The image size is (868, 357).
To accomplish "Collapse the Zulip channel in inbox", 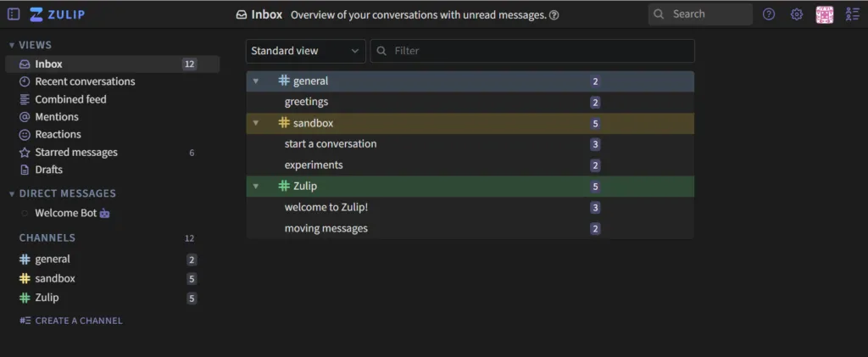I will point(256,187).
